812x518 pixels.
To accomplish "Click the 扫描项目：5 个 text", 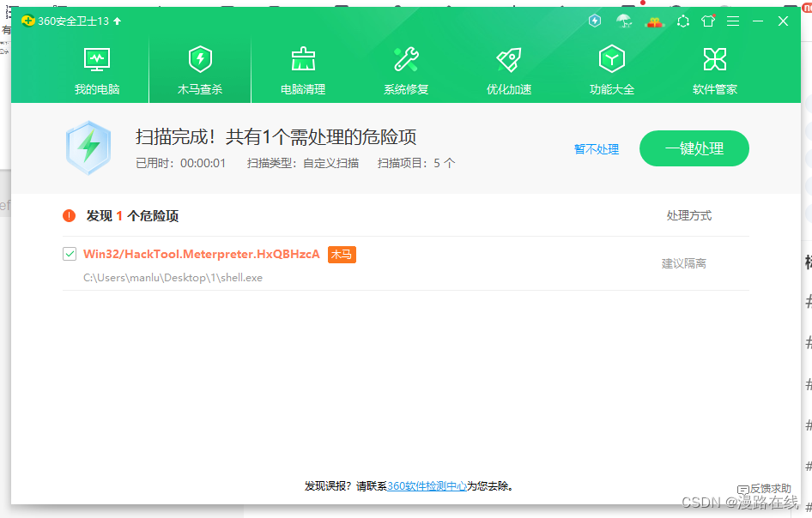I will (416, 163).
